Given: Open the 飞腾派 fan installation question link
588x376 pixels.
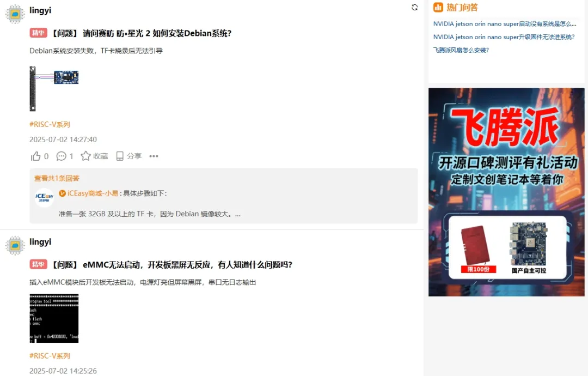Looking at the screenshot, I should click(461, 50).
